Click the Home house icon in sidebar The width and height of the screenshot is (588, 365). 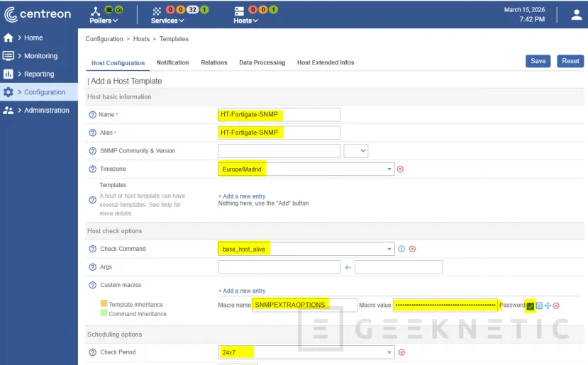(9, 38)
